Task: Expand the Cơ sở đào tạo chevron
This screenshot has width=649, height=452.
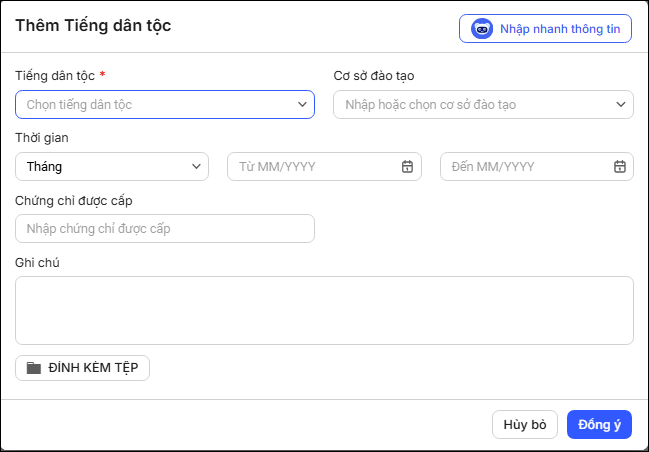Action: pyautogui.click(x=621, y=105)
